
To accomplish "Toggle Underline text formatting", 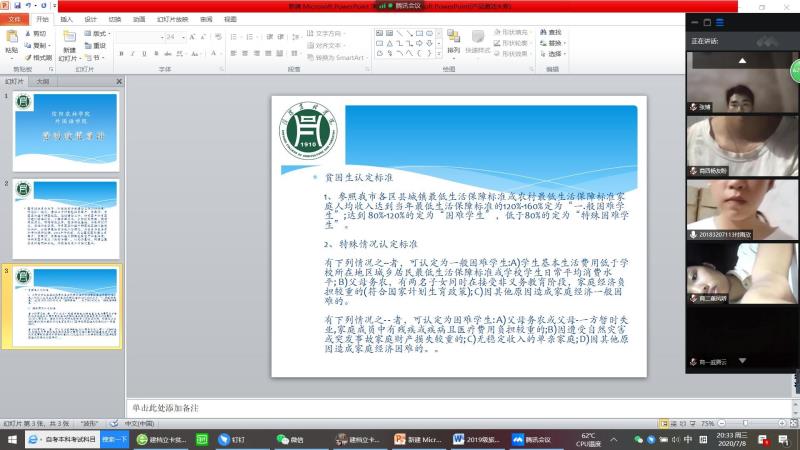I will (x=145, y=53).
